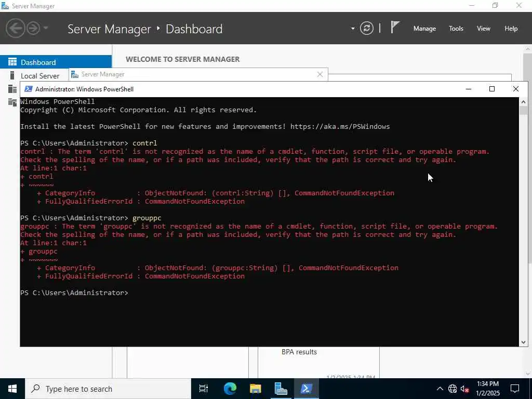Click WELCOME TO SERVER MANAGER heading
This screenshot has height=399, width=532.
[x=182, y=59]
